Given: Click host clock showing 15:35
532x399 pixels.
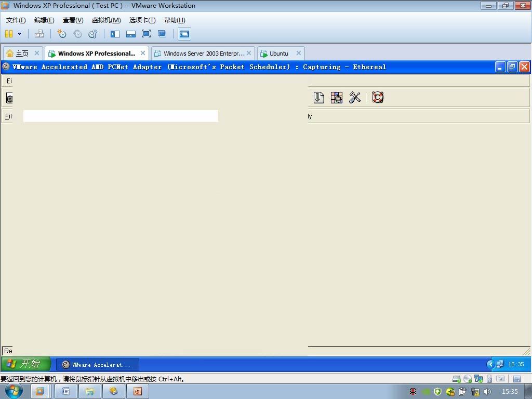Looking at the screenshot, I should pyautogui.click(x=510, y=392).
